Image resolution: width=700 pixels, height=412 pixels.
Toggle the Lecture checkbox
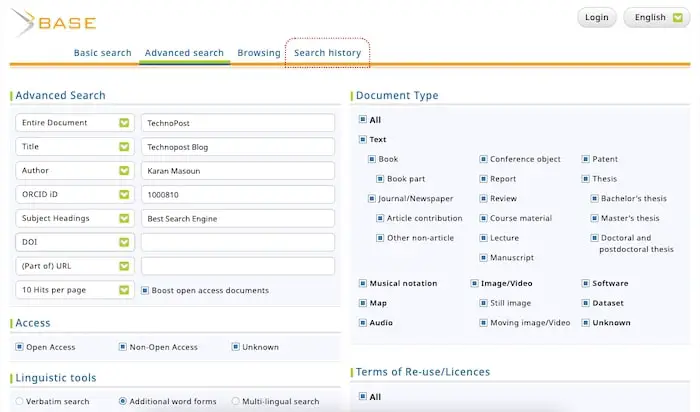click(x=483, y=238)
